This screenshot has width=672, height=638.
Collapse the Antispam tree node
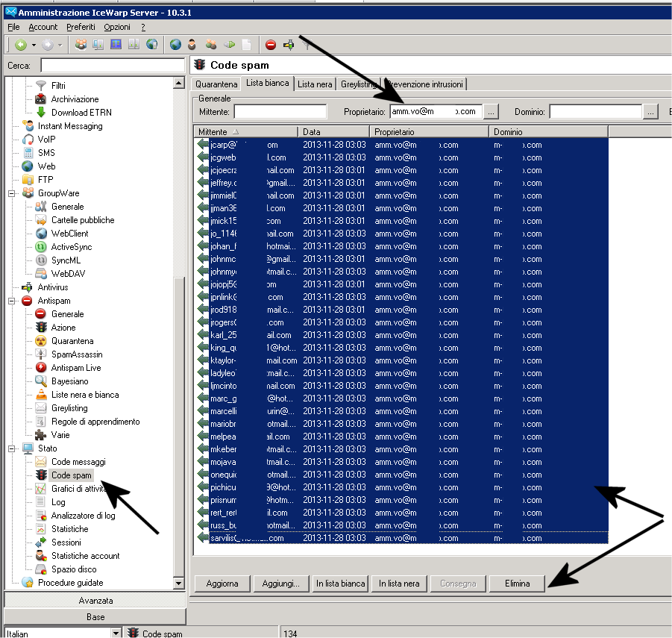[12, 301]
